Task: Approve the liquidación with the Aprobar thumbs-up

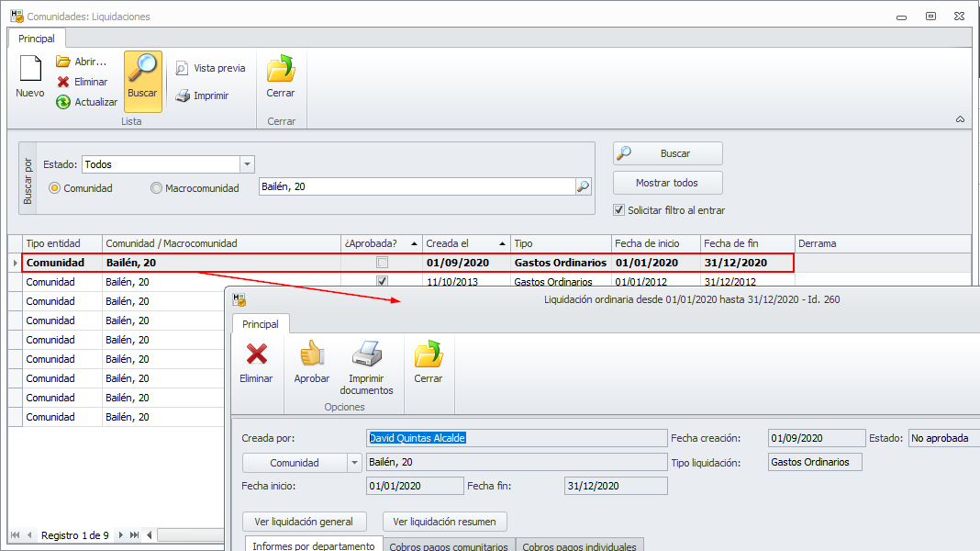Action: [x=311, y=362]
